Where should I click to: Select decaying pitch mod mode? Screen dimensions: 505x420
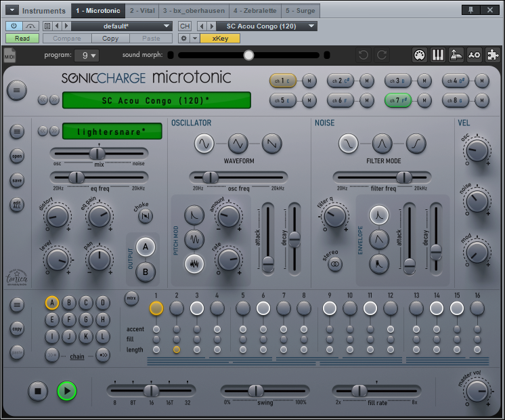[x=194, y=215]
